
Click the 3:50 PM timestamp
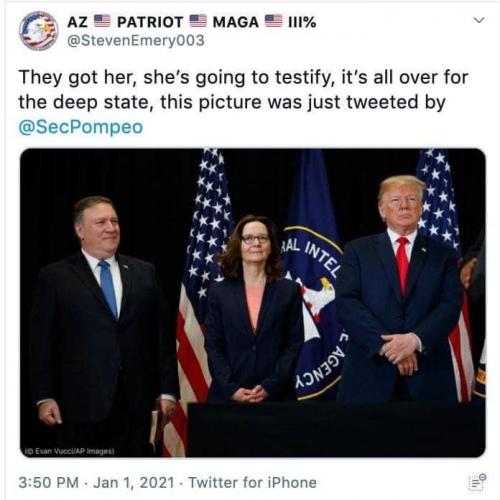click(48, 482)
